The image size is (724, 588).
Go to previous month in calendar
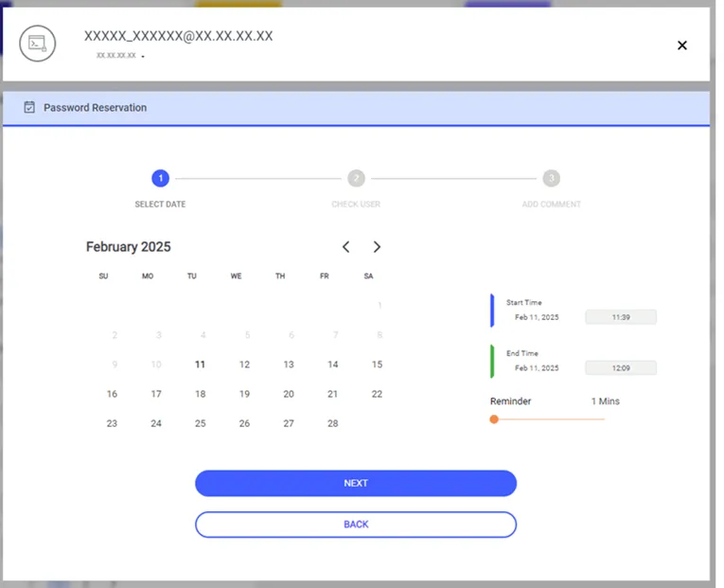[x=345, y=246]
